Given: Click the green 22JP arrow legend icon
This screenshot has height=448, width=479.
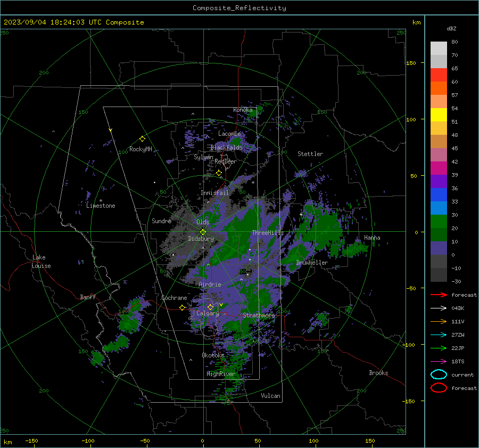Looking at the screenshot, I should click(439, 348).
